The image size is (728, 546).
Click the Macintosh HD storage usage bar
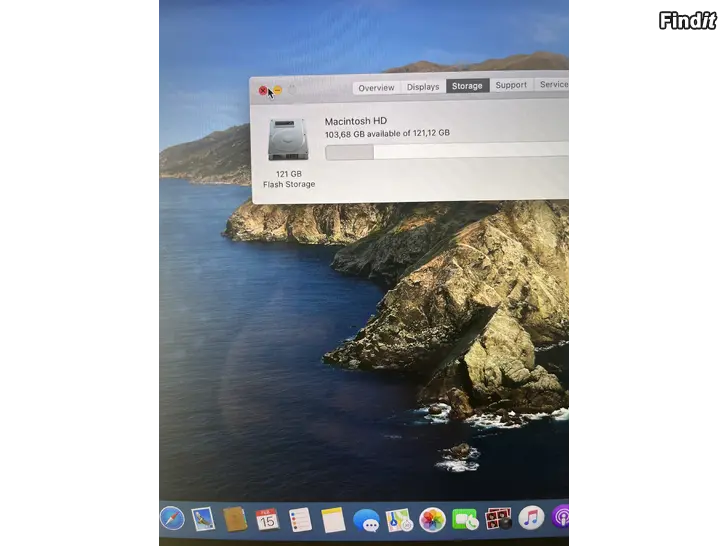(446, 151)
